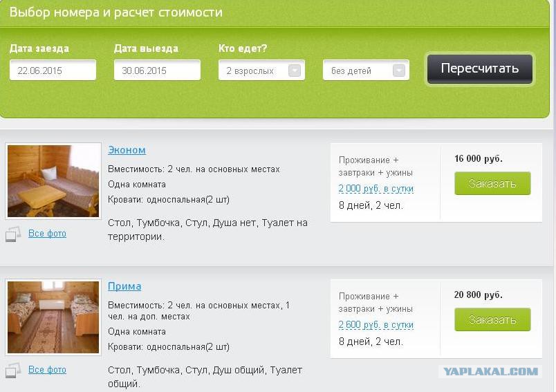Click the Пересчитать recalculate button
This screenshot has height=392, width=556.
point(480,68)
